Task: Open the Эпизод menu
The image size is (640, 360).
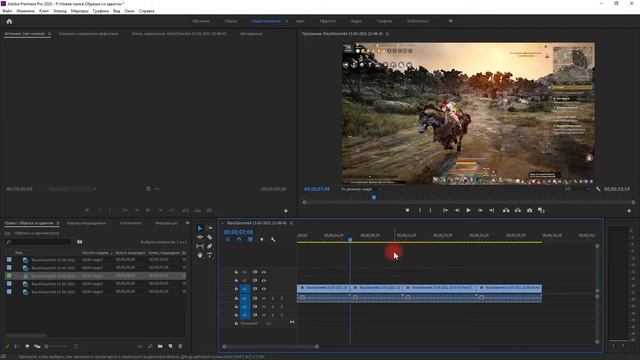Action: [60, 11]
